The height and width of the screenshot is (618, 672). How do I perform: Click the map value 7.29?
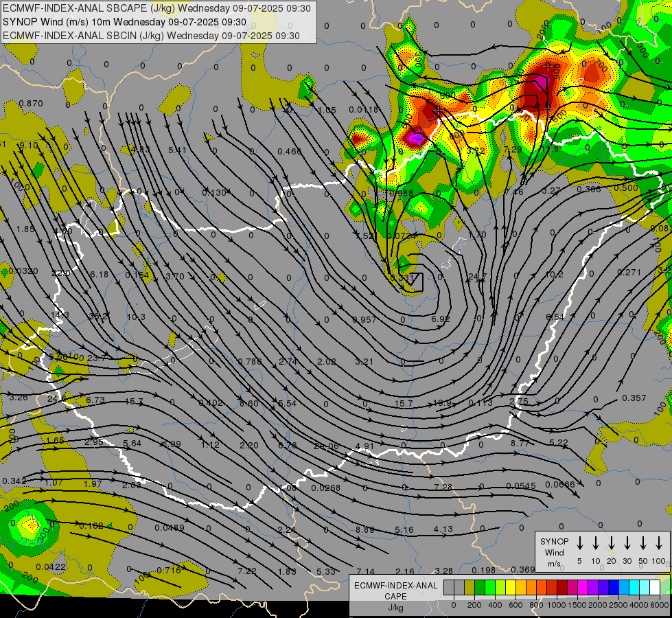(x=513, y=149)
